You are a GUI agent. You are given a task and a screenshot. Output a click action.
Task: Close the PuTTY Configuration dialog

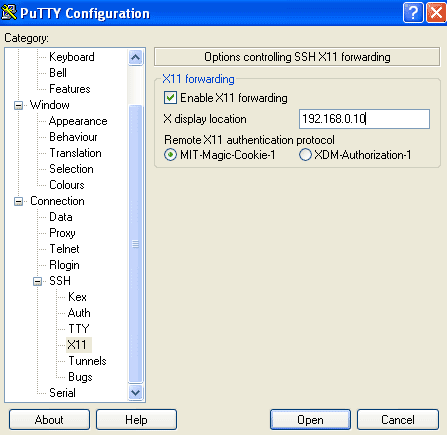click(436, 13)
